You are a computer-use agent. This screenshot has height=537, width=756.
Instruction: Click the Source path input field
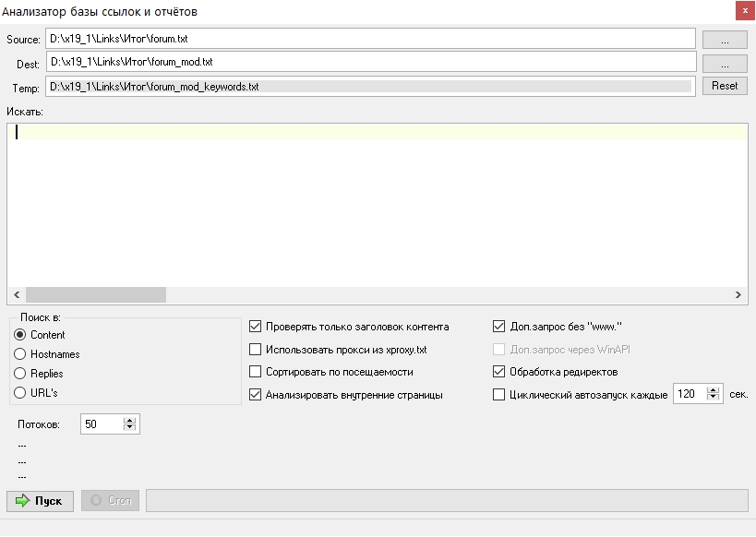point(370,39)
